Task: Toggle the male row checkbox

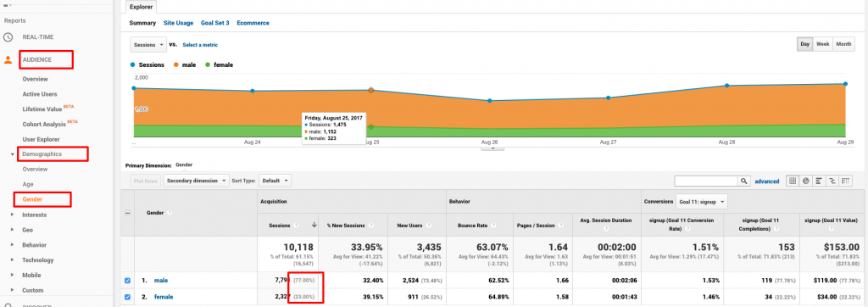Action: (x=128, y=281)
